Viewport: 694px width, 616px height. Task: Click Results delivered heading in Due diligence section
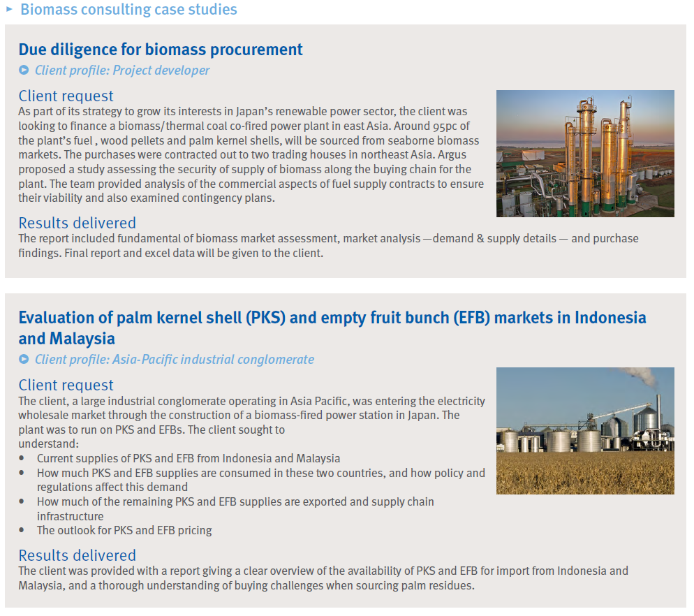(x=77, y=223)
